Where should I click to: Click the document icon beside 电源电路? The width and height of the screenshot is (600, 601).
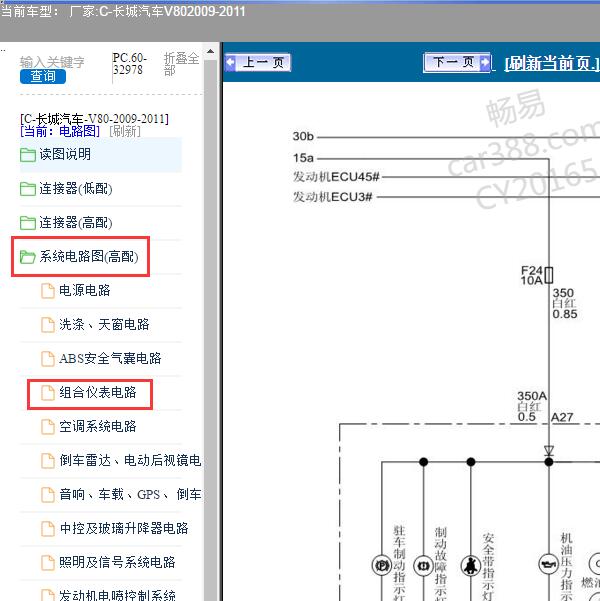[x=48, y=291]
